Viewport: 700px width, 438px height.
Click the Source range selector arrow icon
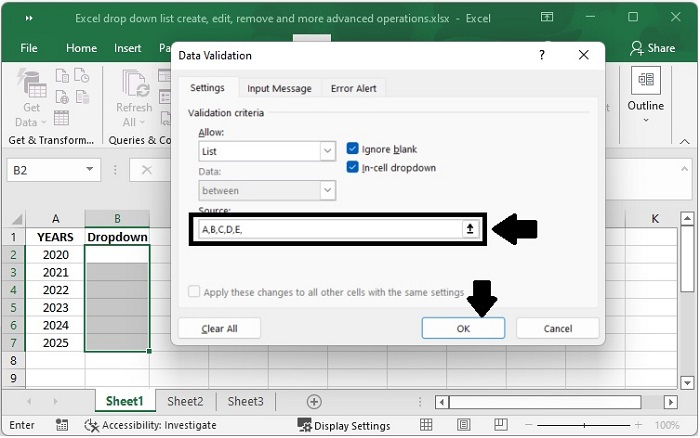pos(470,229)
